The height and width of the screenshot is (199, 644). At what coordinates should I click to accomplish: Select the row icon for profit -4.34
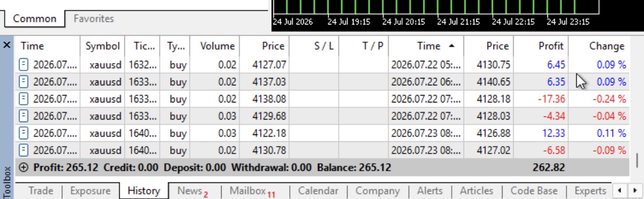point(23,116)
